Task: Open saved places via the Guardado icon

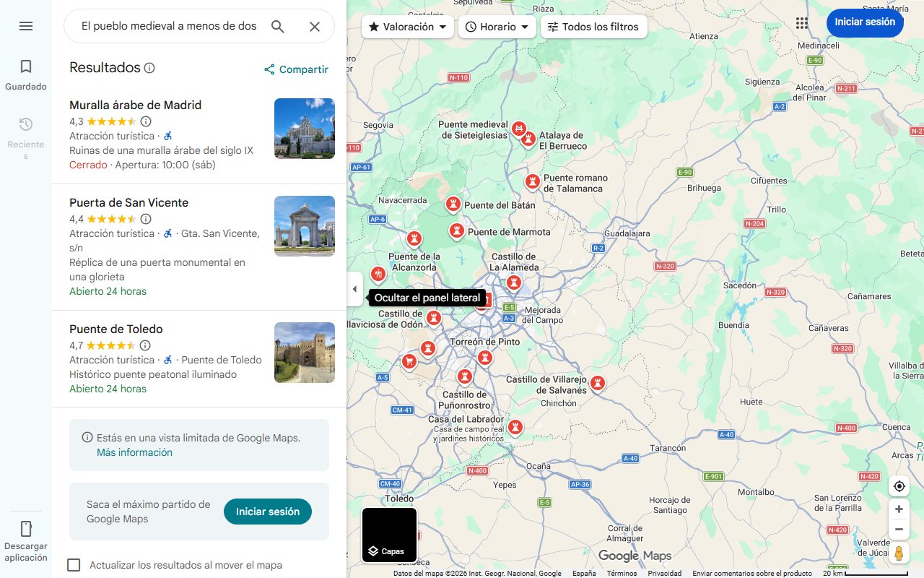Action: (25, 66)
